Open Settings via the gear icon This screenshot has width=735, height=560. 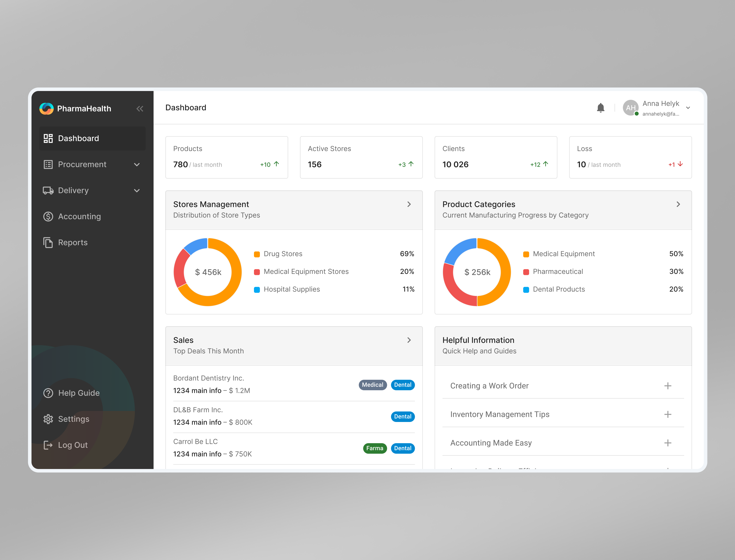(48, 419)
